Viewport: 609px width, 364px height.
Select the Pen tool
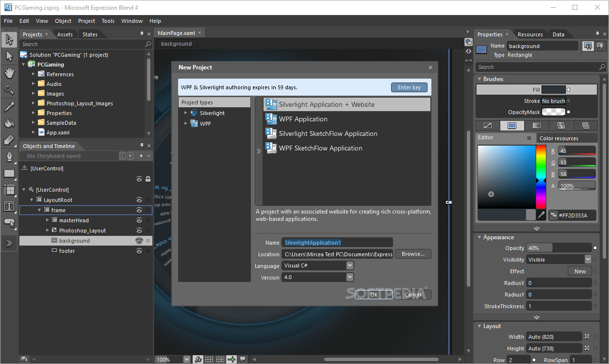tap(9, 157)
